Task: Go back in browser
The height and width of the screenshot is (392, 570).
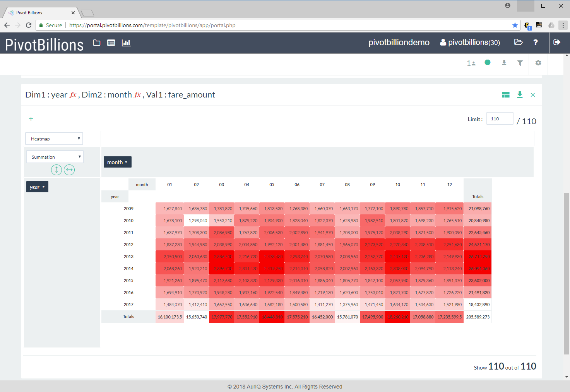Action: (x=7, y=25)
